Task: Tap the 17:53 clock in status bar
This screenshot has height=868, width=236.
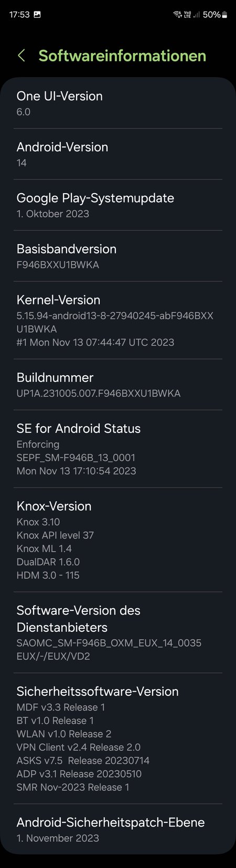Action: (19, 15)
